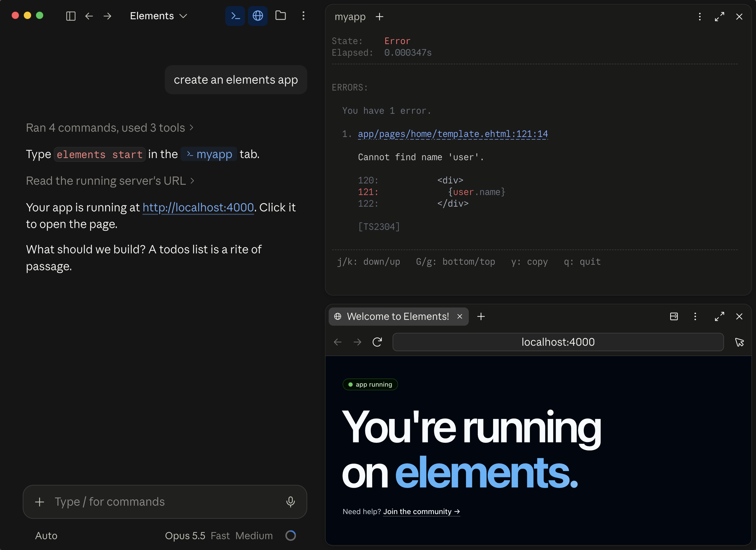Click the myapp terminal chip in chat

click(x=209, y=154)
